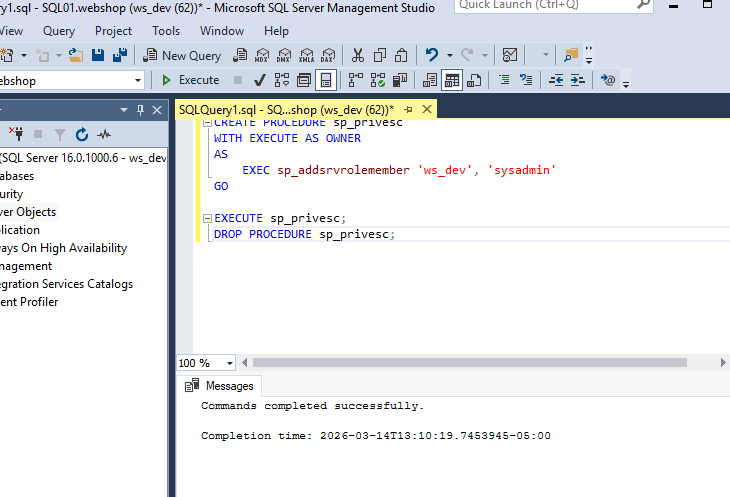
Task: Collapse the CREATE PROCEDURE code block
Action: click(208, 123)
